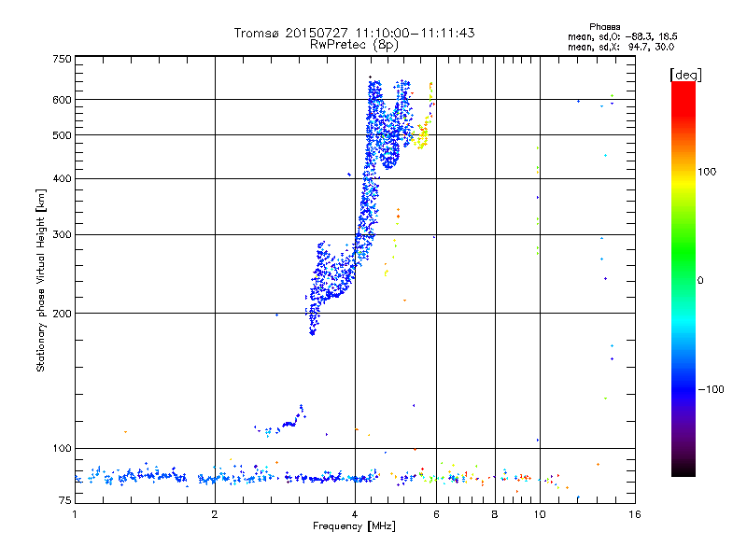
Task: Click x-axis tick label '10'
Action: [x=540, y=514]
